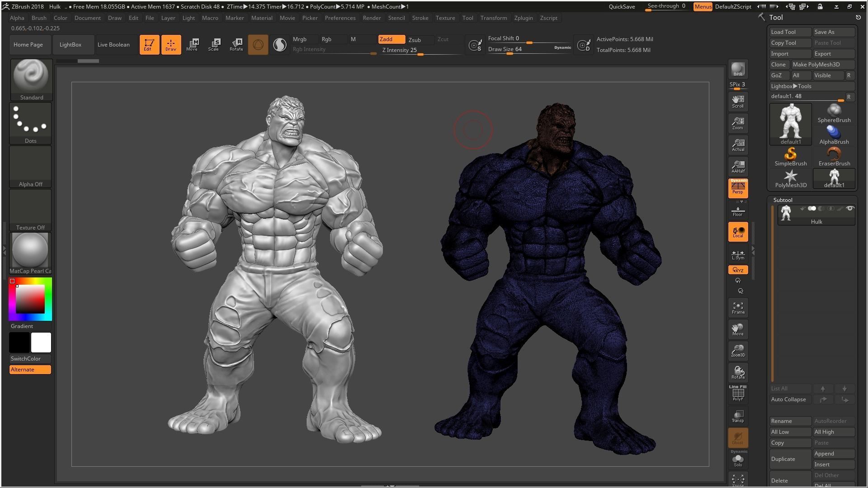
Task: Click the Make PolyMesh3D button
Action: (x=823, y=64)
